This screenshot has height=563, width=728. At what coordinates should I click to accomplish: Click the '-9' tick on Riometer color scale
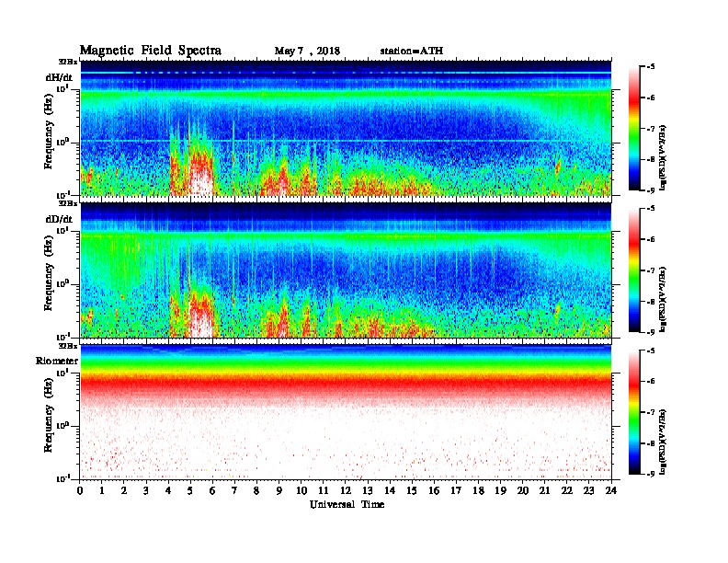click(651, 474)
